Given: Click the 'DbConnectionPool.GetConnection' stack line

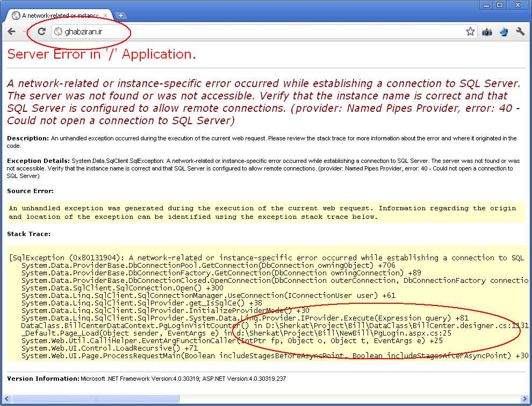Looking at the screenshot, I should pyautogui.click(x=209, y=266).
